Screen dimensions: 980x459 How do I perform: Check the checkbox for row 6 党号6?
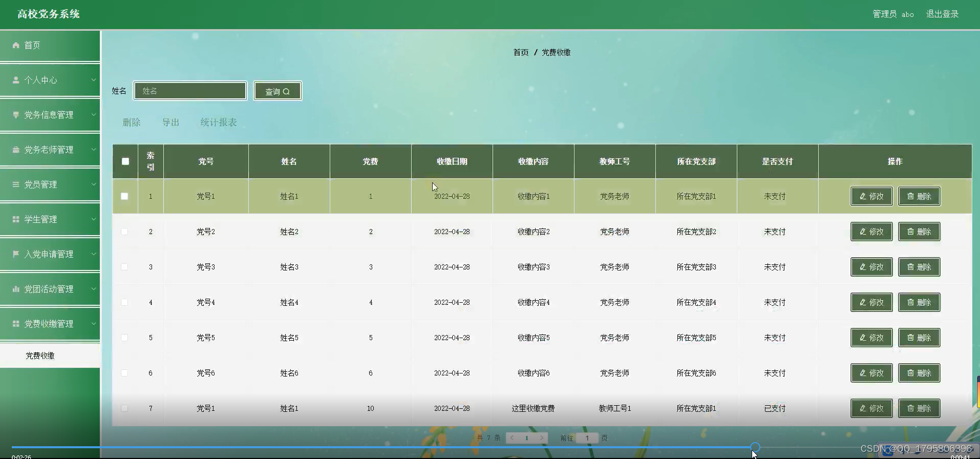point(124,373)
